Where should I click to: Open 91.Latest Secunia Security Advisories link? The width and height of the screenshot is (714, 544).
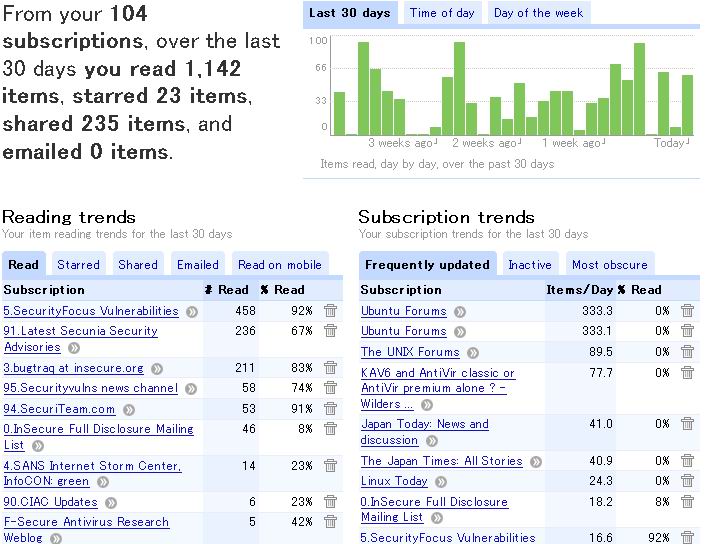81,339
